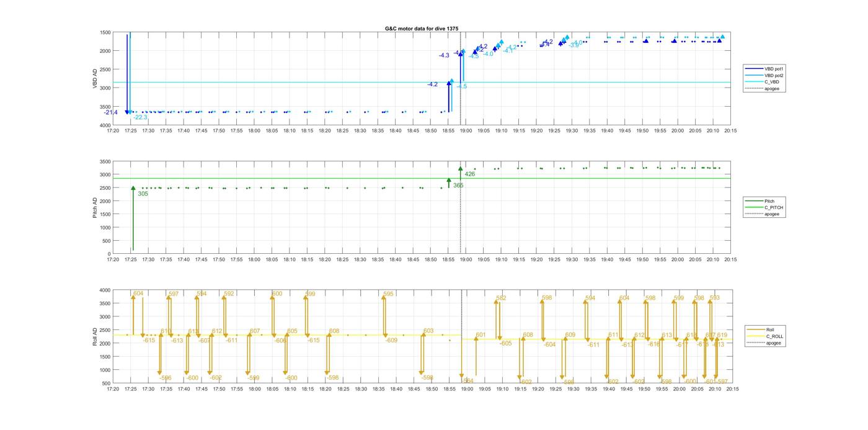Click "apogee" in the Pitch plot legend
This screenshot has width=868, height=430.
(763, 214)
